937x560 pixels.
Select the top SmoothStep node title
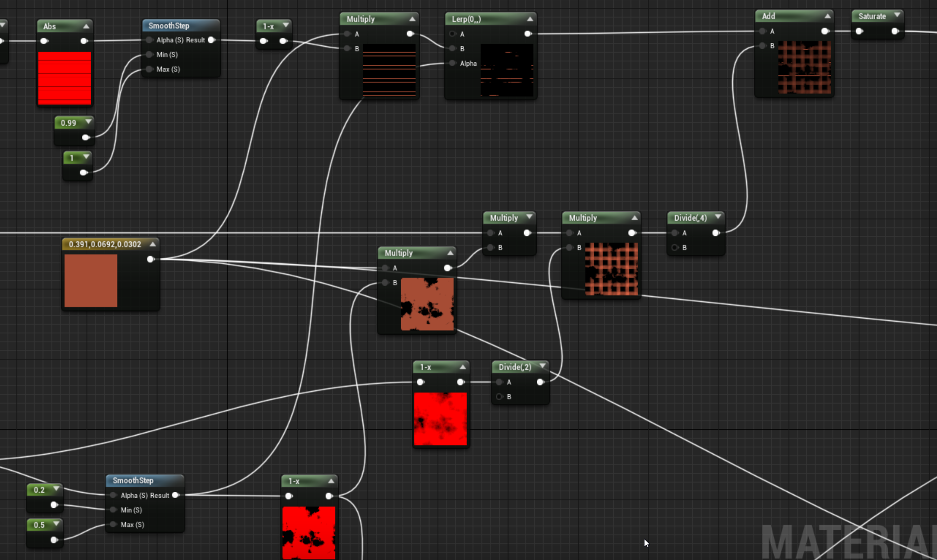169,26
